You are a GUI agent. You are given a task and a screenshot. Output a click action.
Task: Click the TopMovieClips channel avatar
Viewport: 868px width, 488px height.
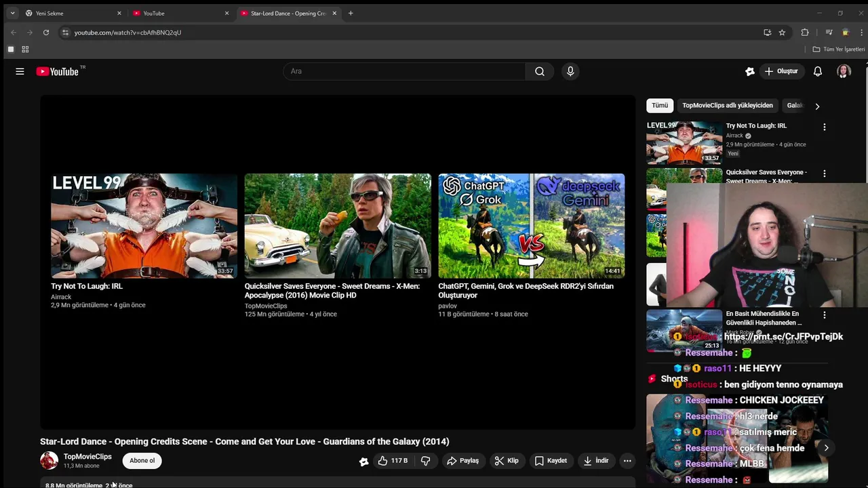pyautogui.click(x=50, y=461)
